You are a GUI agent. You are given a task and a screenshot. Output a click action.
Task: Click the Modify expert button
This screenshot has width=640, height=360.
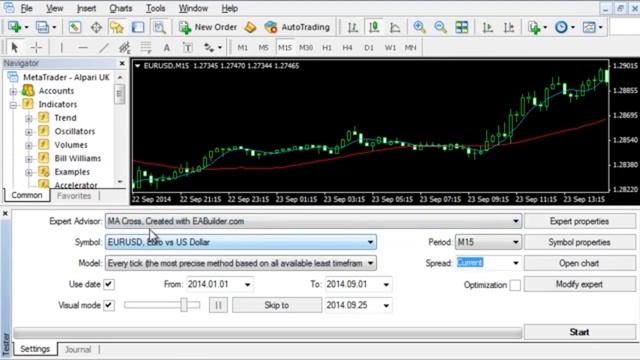[579, 284]
